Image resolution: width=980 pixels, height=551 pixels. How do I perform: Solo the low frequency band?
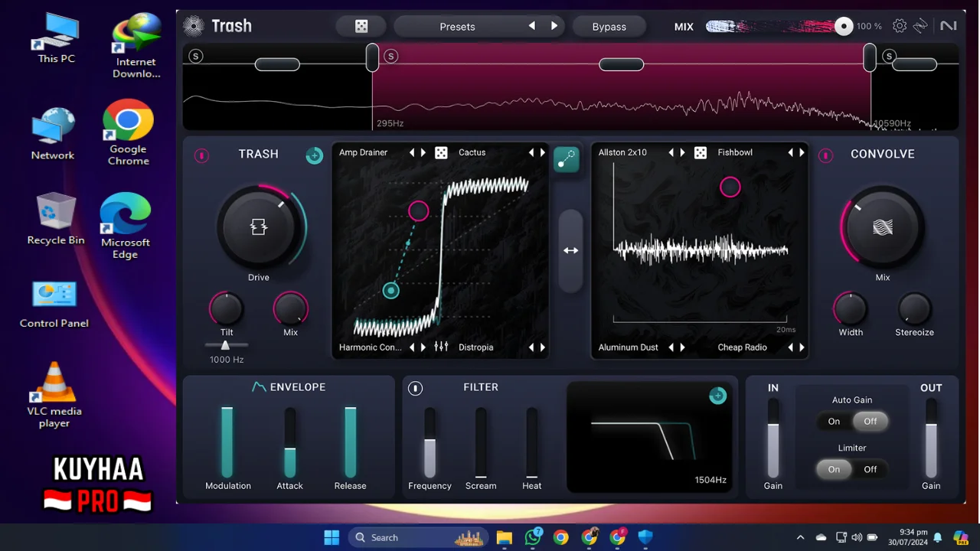click(195, 56)
